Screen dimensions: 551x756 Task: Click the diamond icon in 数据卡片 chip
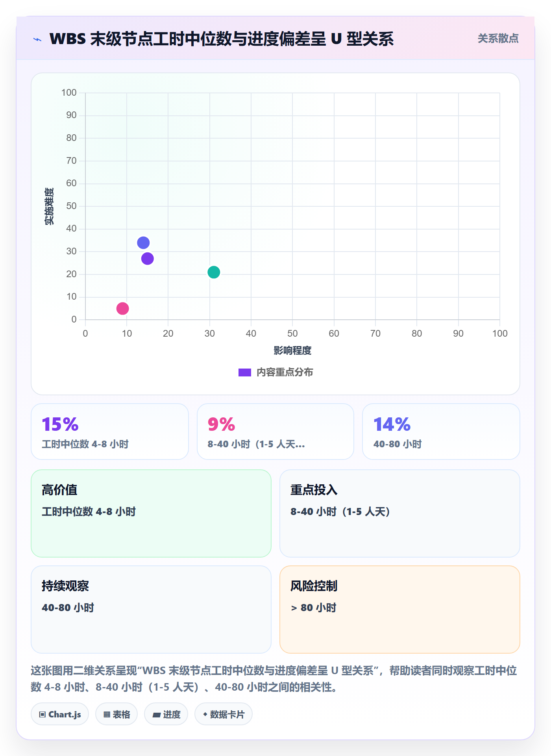click(x=205, y=714)
